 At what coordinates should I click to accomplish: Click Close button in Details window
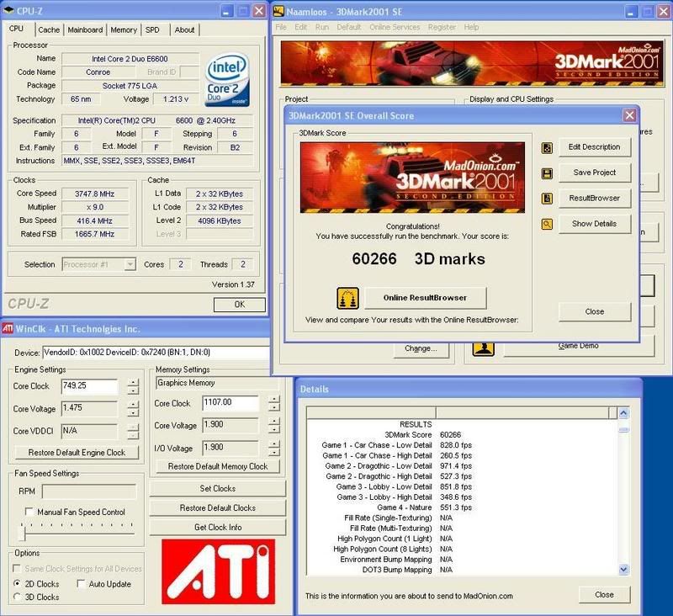click(604, 594)
